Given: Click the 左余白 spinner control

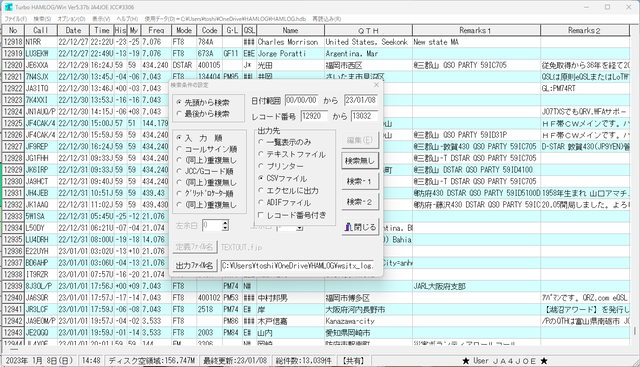Looking at the screenshot, I should coord(225,225).
